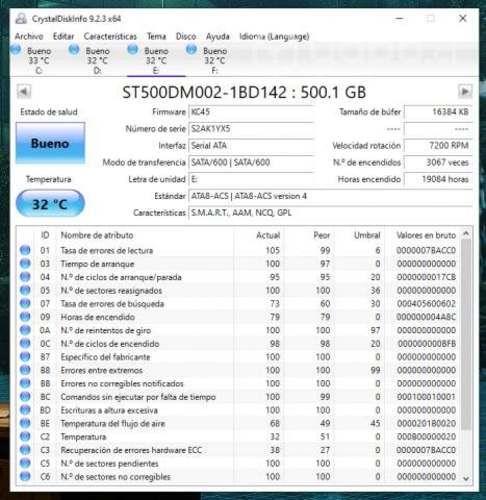486x500 pixels.
Task: Open the Editar menu
Action: pos(63,36)
